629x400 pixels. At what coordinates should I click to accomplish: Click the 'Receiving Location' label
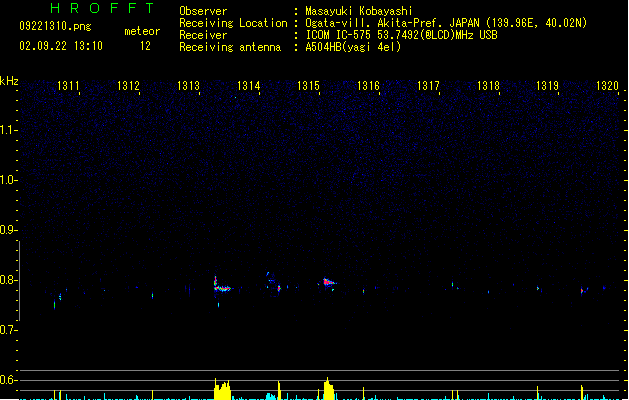coord(233,23)
